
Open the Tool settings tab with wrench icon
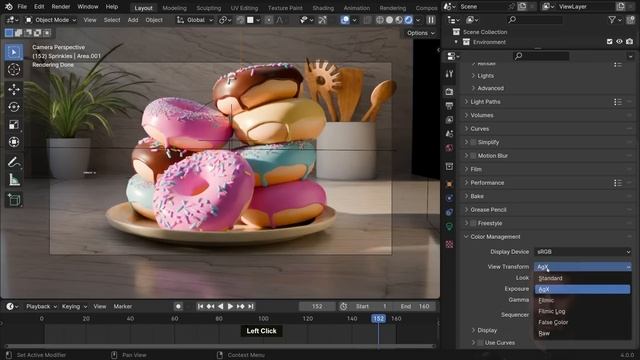[x=449, y=74]
